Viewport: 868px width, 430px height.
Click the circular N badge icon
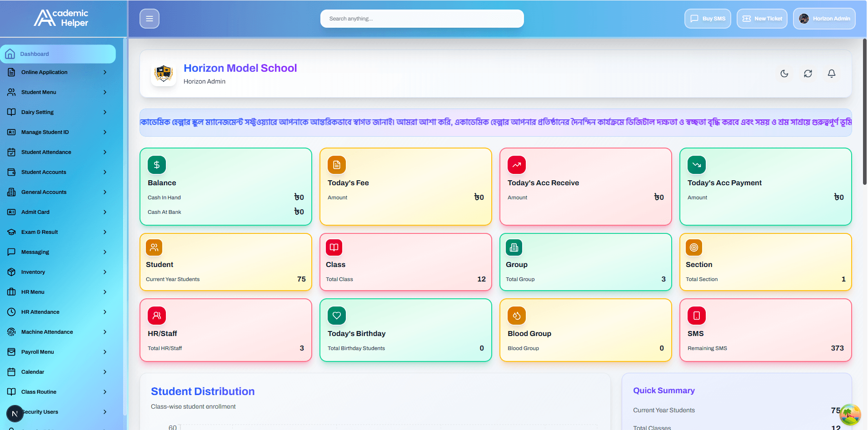pos(15,414)
